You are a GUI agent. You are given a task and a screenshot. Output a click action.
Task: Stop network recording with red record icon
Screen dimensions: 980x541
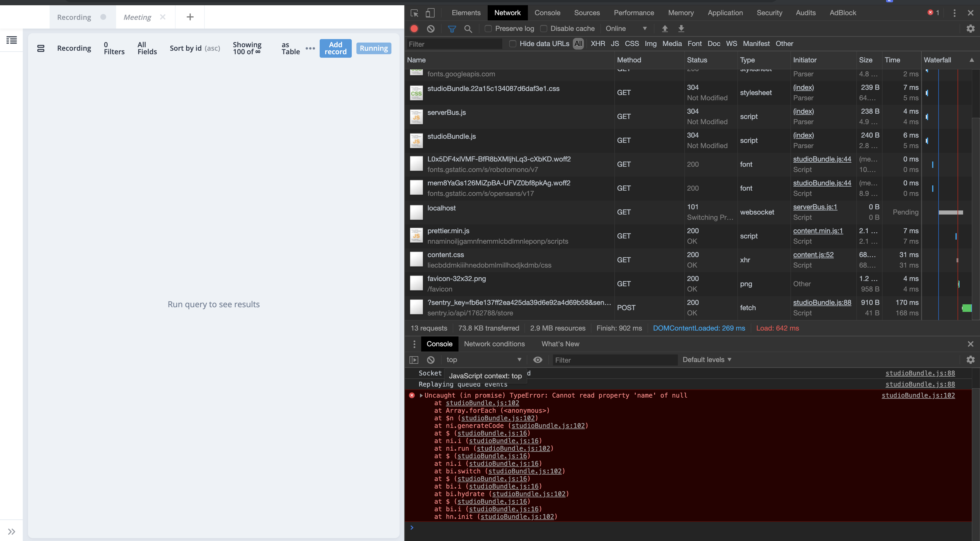click(414, 29)
